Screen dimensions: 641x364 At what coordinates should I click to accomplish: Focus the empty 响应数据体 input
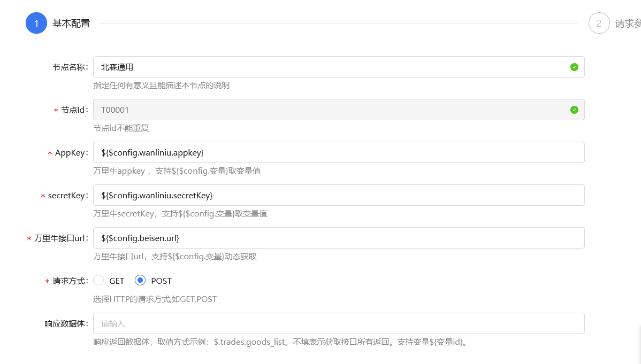[x=321, y=323]
